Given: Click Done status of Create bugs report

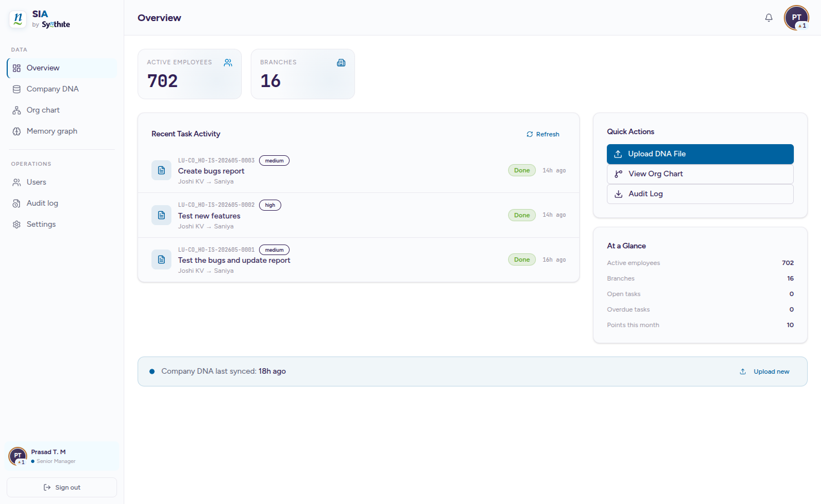Looking at the screenshot, I should click(x=522, y=170).
